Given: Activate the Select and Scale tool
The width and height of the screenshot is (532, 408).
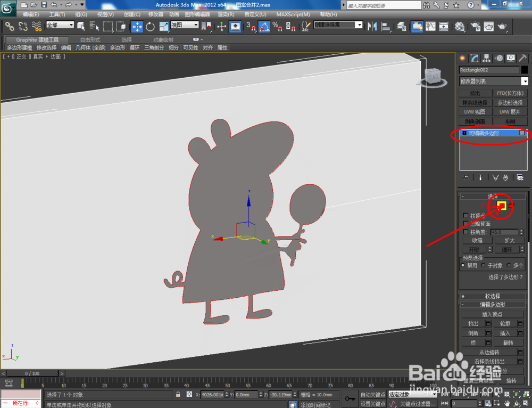Looking at the screenshot, I should click(163, 26).
